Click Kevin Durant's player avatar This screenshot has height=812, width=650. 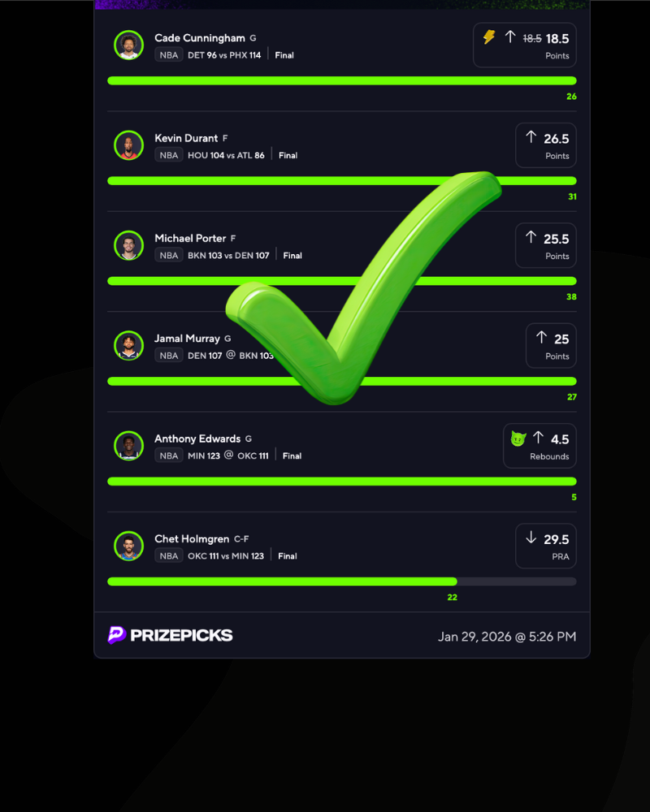tap(128, 145)
